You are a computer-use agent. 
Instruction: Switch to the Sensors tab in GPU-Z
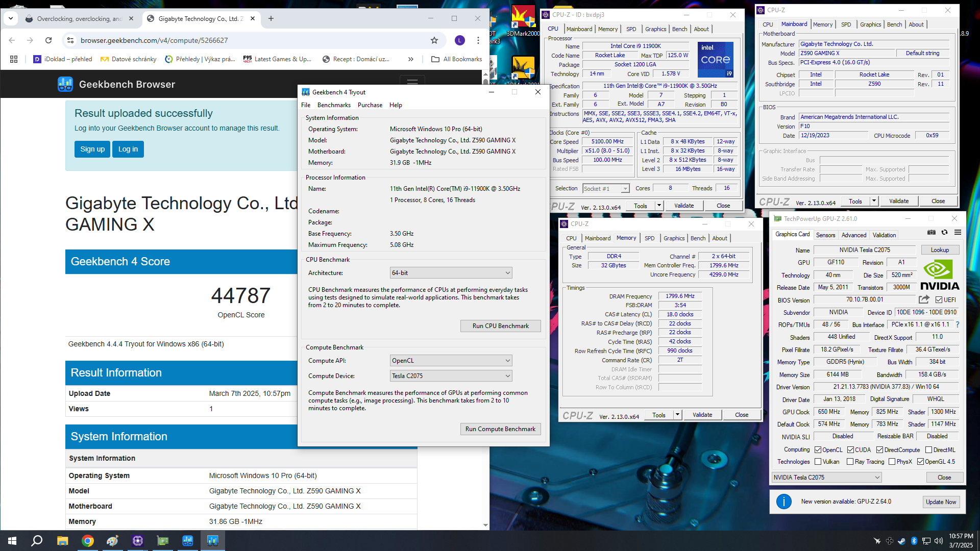(825, 235)
